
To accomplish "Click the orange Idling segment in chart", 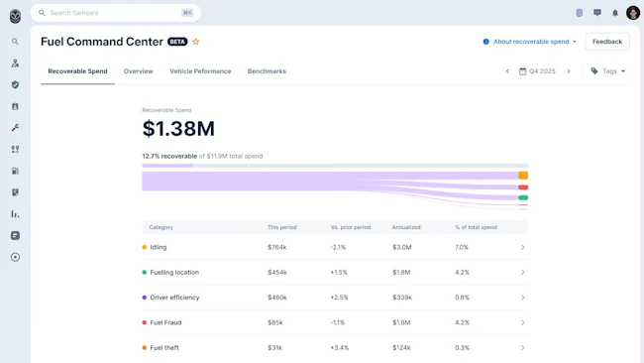I will click(x=523, y=176).
